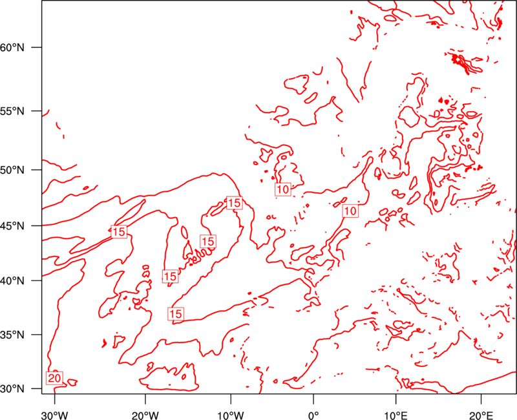517x420 pixels.
Task: Click the northernmost 15 contour label near 47°N
Action: [x=235, y=203]
